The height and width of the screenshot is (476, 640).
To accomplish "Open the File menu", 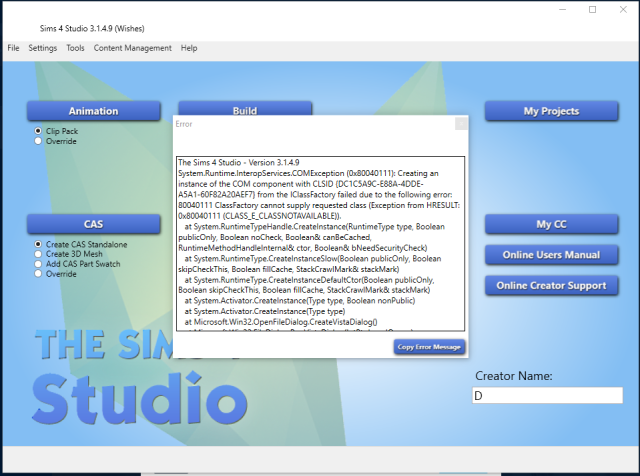I will 13,48.
